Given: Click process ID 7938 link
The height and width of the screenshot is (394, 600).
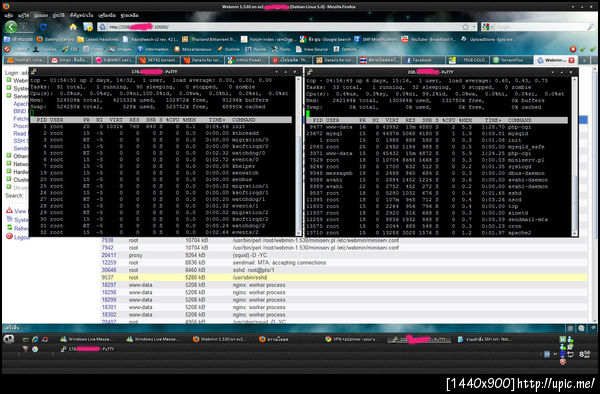Looking at the screenshot, I should point(107,240).
